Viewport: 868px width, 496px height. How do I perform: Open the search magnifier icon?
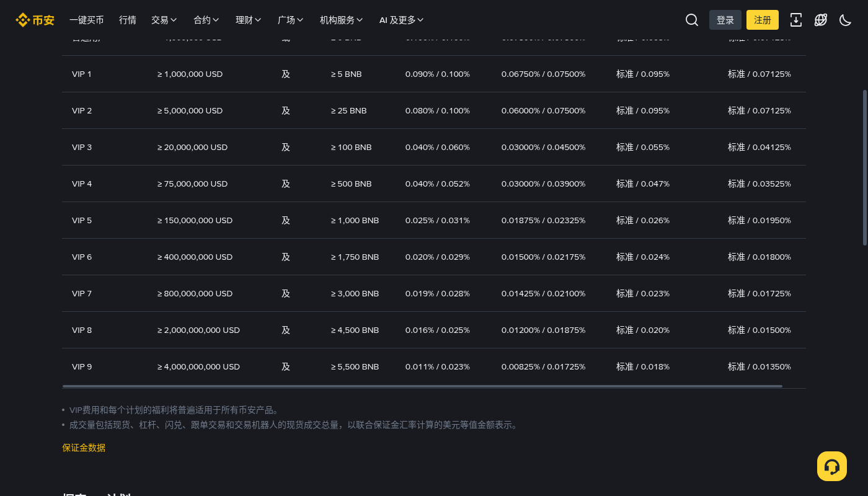tap(692, 20)
